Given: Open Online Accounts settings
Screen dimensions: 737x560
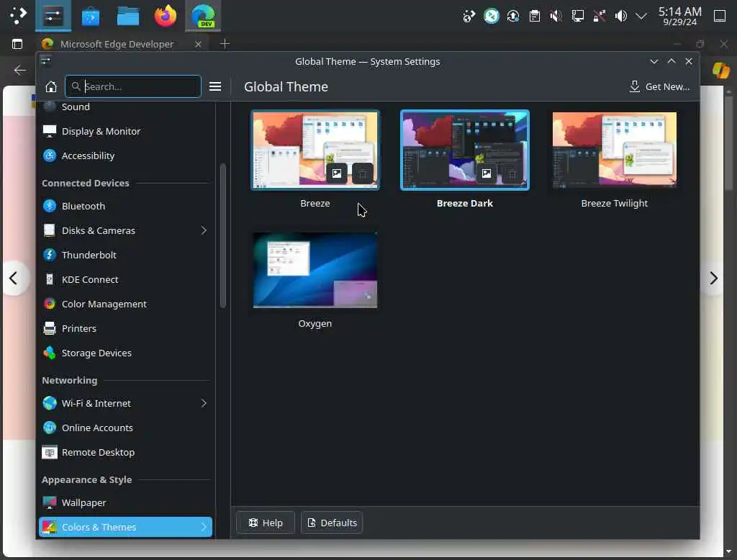Looking at the screenshot, I should [125, 428].
